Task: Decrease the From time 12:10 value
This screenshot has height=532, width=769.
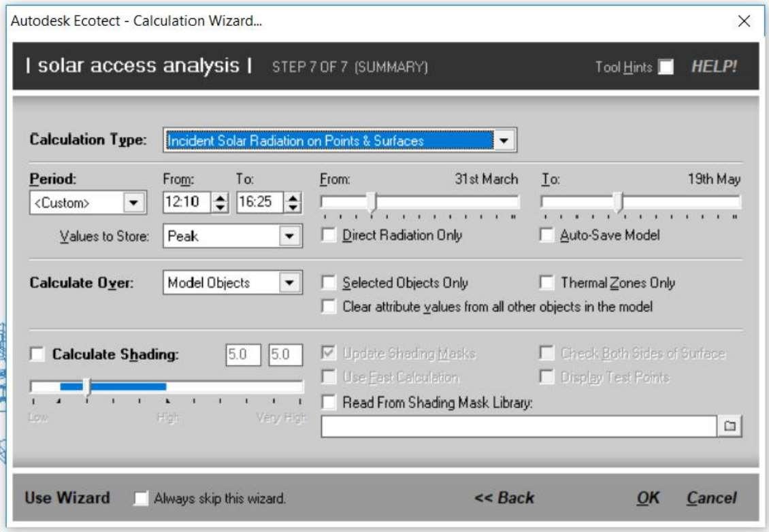Action: 220,207
